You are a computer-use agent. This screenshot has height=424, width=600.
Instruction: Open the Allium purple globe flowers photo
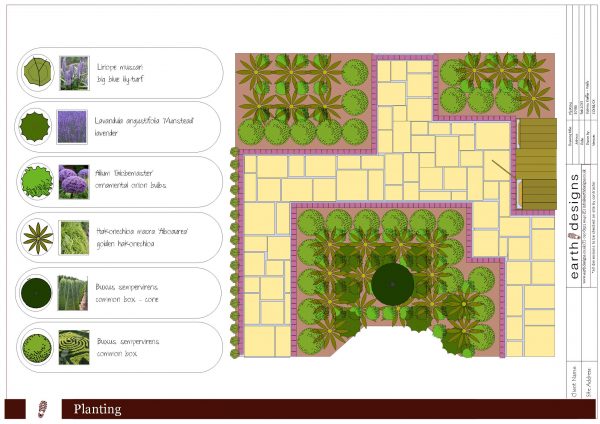[x=73, y=182]
